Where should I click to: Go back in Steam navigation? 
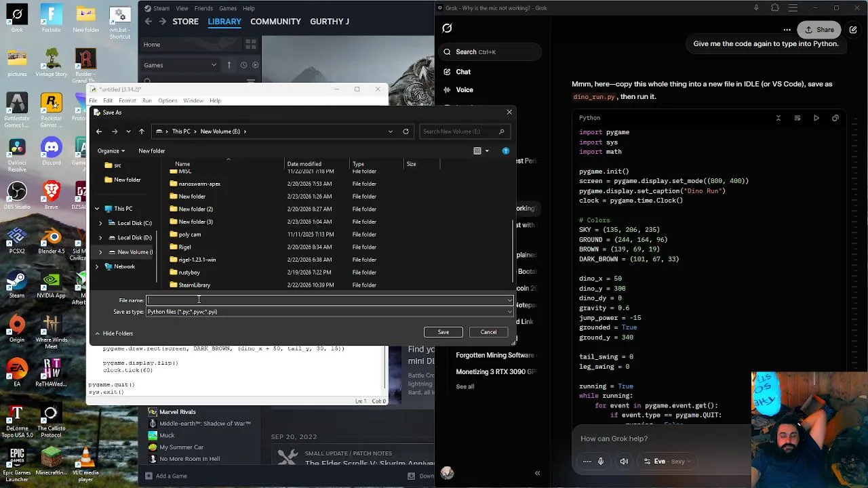[148, 22]
